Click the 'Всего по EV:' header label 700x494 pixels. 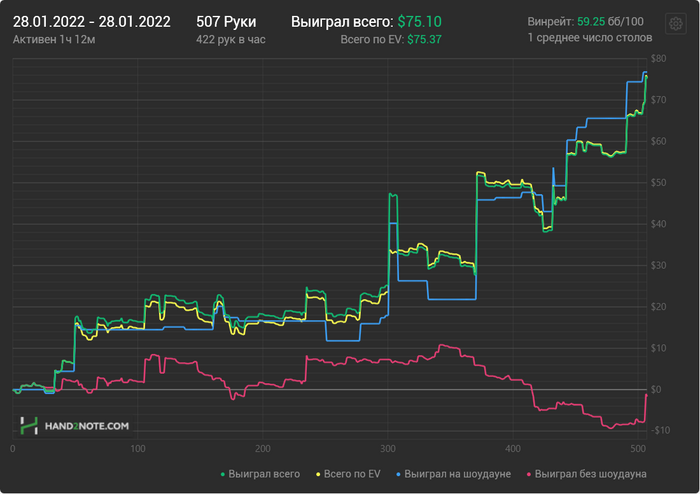[372, 39]
